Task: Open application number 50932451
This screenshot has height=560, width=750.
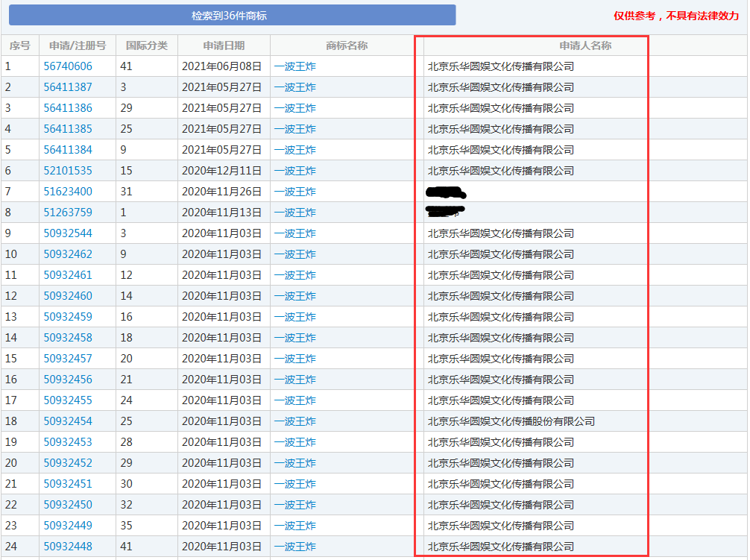Action: click(x=68, y=484)
